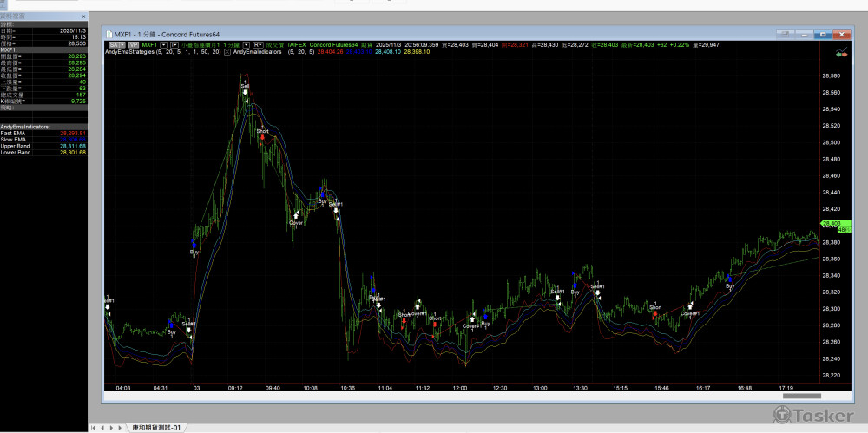Toggle the checkbox before AndyEmaIndicators
The image size is (868, 433).
(x=228, y=52)
